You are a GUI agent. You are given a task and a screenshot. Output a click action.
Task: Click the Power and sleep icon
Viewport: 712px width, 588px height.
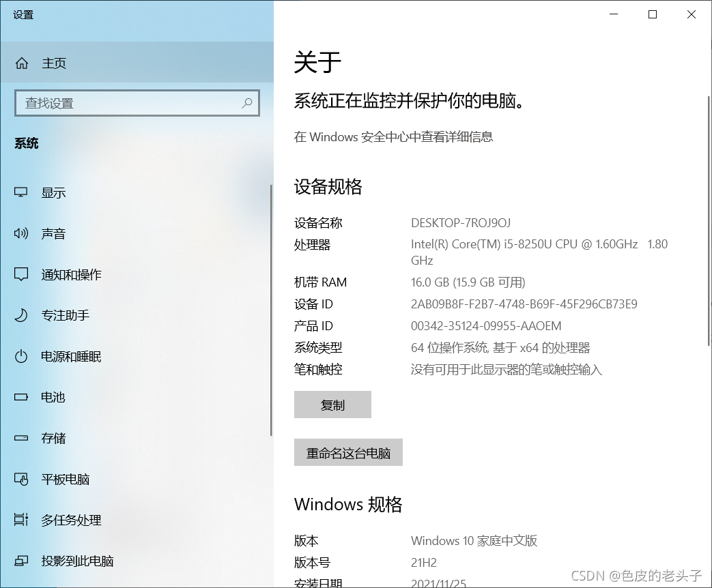tap(21, 356)
